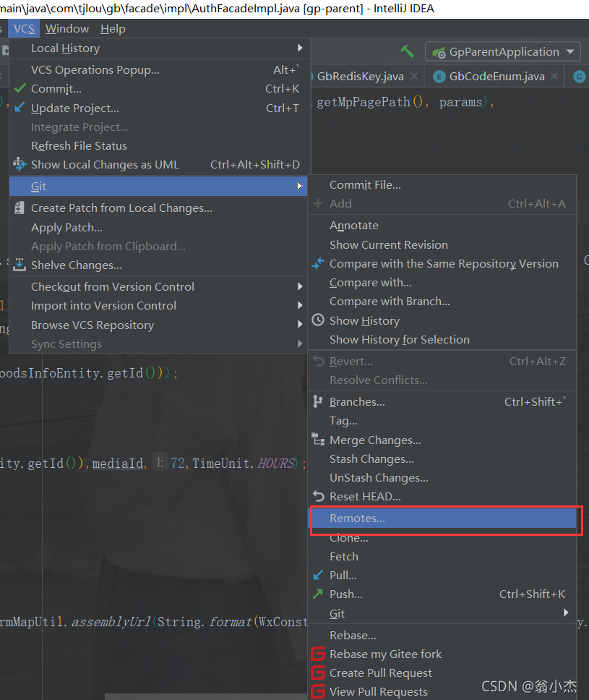Select Stash Changes entry
The height and width of the screenshot is (700, 589).
pos(442,459)
